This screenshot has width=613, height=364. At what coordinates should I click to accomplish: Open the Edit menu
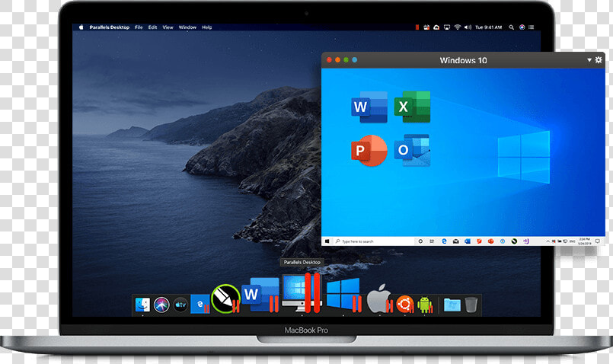(152, 27)
